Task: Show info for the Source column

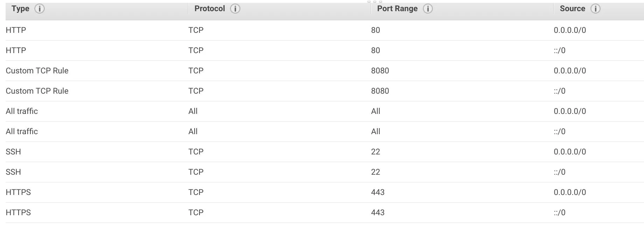Action: [x=595, y=9]
